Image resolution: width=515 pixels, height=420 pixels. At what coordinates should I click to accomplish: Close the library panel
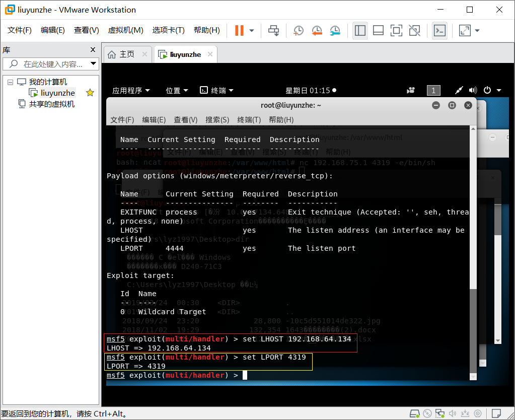(93, 50)
